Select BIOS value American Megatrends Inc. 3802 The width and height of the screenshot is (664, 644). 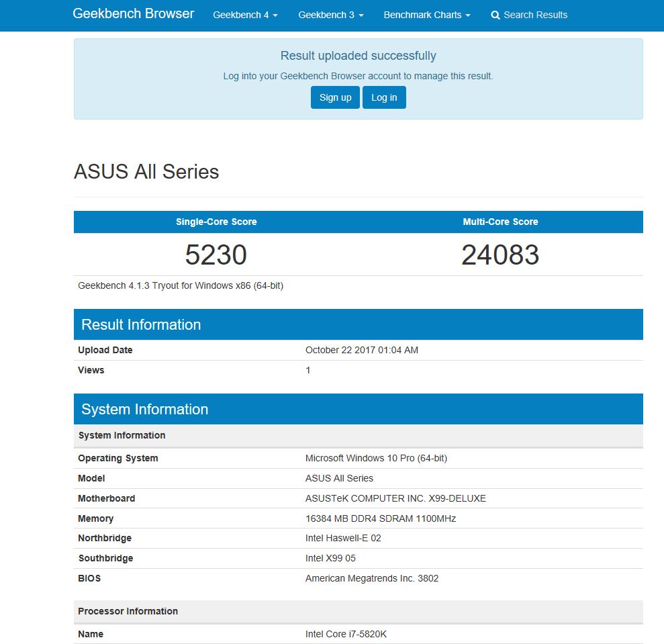(372, 578)
